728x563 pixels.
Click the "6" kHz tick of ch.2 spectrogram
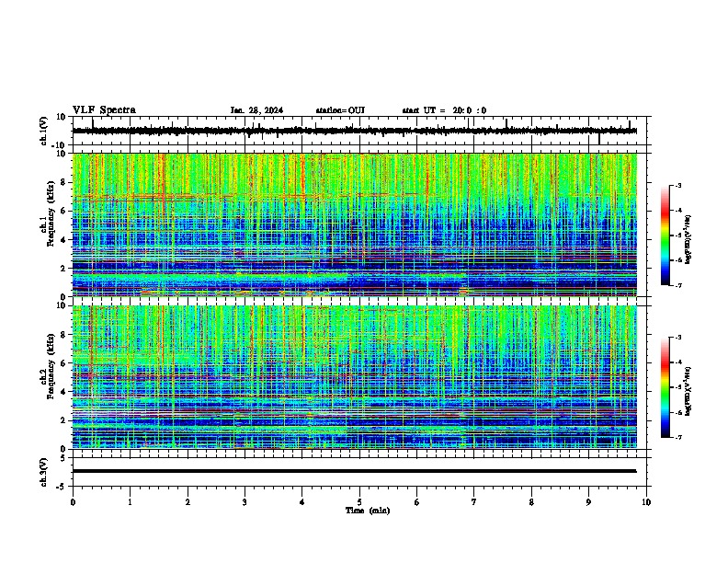pyautogui.click(x=63, y=362)
